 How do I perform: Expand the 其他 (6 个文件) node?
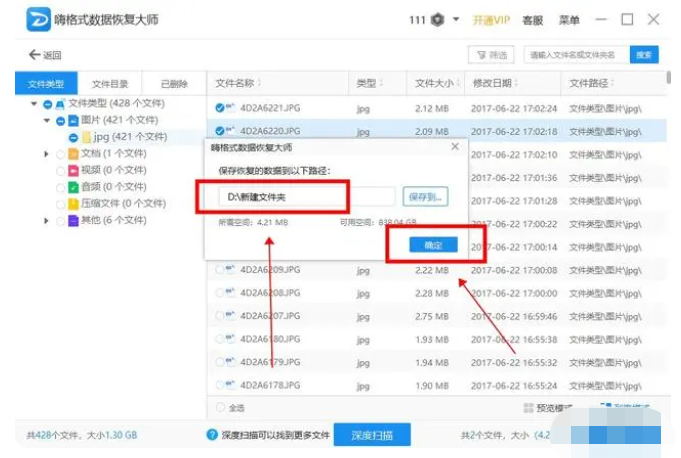[46, 221]
